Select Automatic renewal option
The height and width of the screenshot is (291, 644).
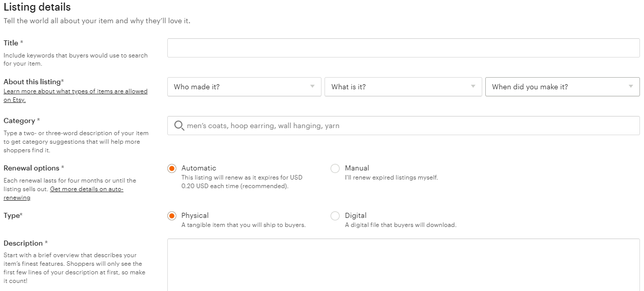tap(172, 168)
